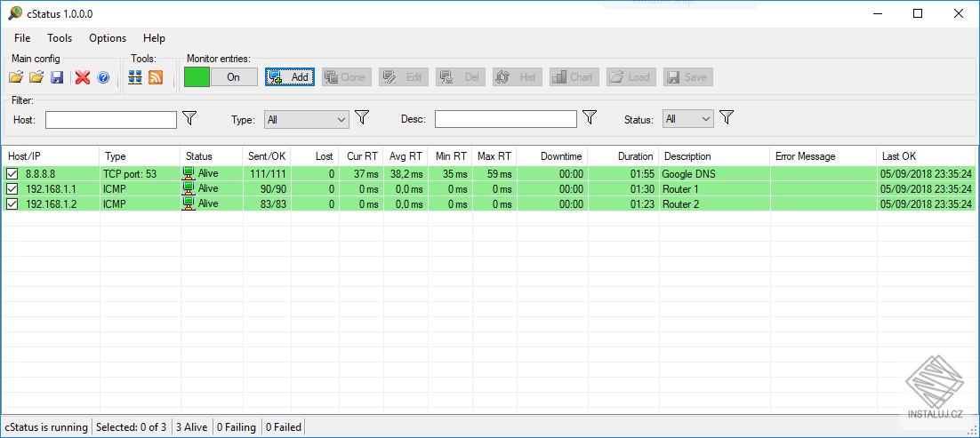The width and height of the screenshot is (980, 438).
Task: Click the 0 Failed status bar entry
Action: [x=284, y=427]
